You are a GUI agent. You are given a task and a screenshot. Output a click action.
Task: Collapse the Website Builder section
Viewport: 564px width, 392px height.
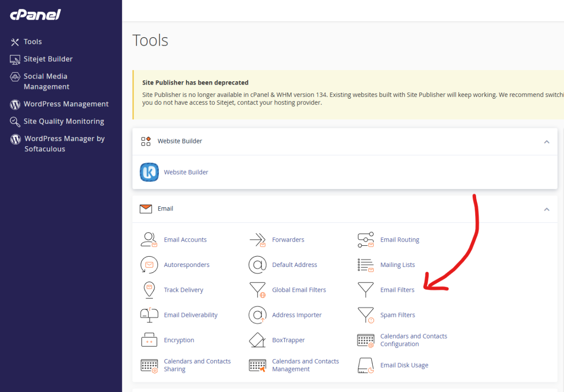pos(547,141)
